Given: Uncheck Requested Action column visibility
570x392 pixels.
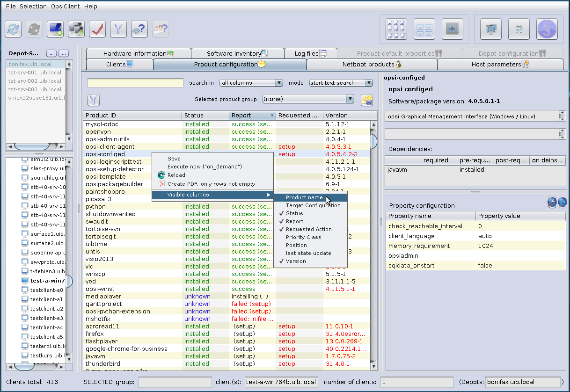Looking at the screenshot, I should 310,229.
